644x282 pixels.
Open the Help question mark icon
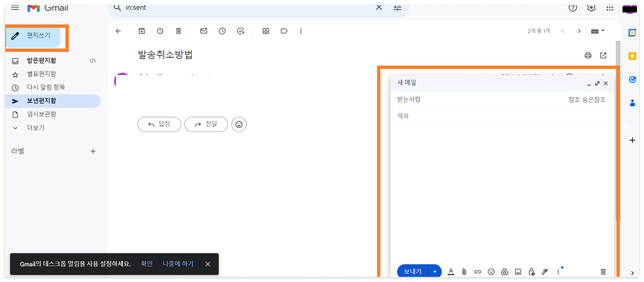click(x=573, y=8)
